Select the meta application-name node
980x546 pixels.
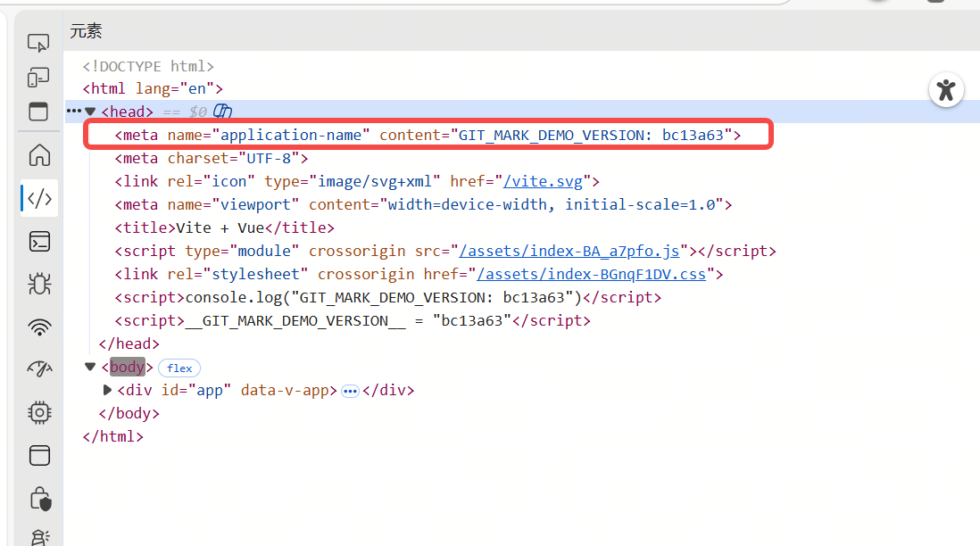click(428, 135)
